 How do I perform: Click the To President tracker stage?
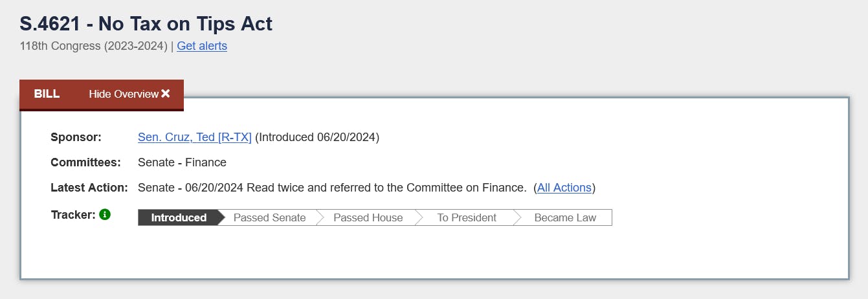(x=466, y=217)
